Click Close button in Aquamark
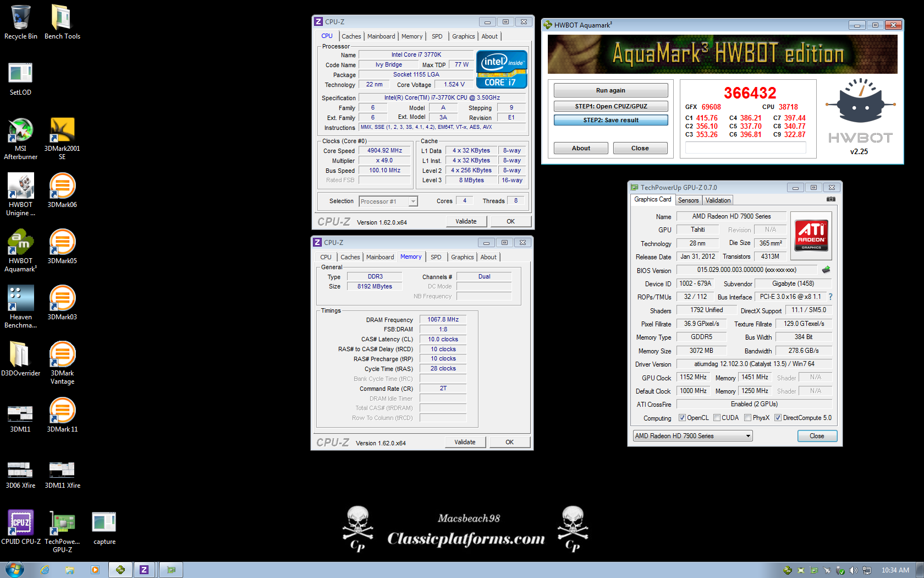 [x=640, y=148]
